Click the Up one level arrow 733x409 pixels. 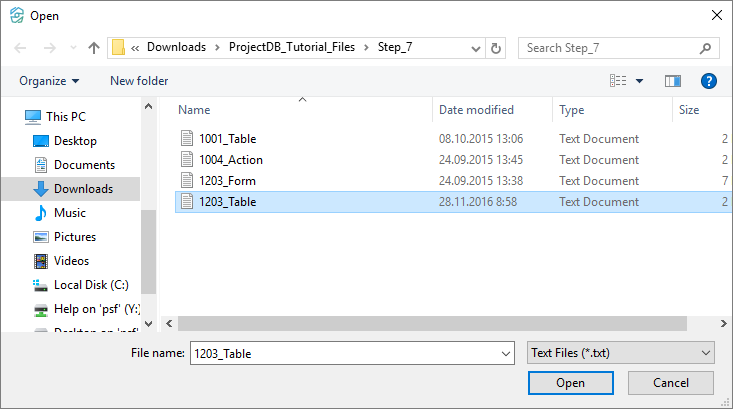pyautogui.click(x=94, y=47)
